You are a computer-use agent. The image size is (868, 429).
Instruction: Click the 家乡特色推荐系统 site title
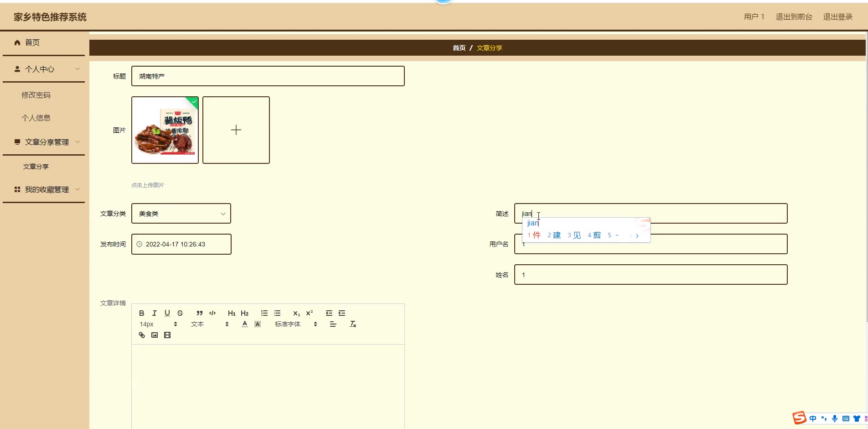coord(50,17)
